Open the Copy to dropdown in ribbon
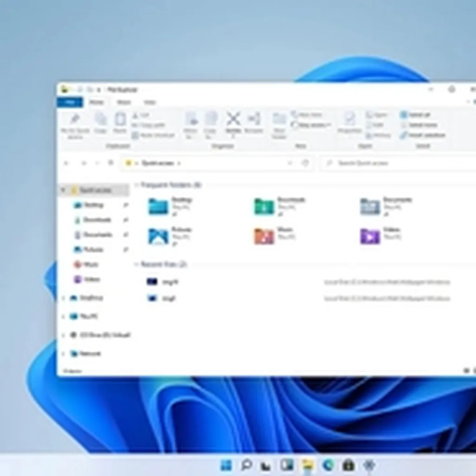The height and width of the screenshot is (476, 476). pos(210,126)
